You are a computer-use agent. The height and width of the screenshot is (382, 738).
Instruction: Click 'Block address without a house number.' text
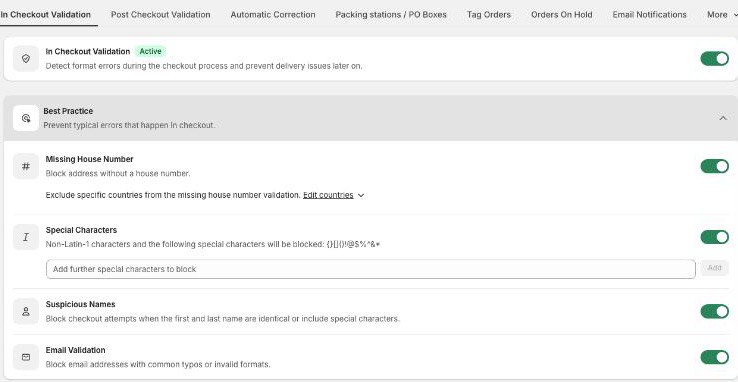(118, 173)
